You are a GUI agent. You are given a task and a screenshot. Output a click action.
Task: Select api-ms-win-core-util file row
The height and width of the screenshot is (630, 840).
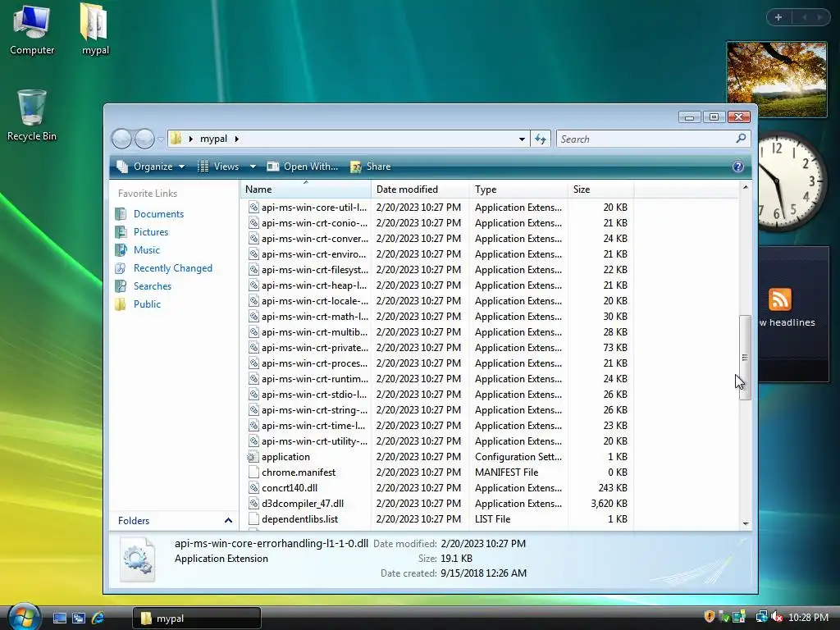pos(438,208)
